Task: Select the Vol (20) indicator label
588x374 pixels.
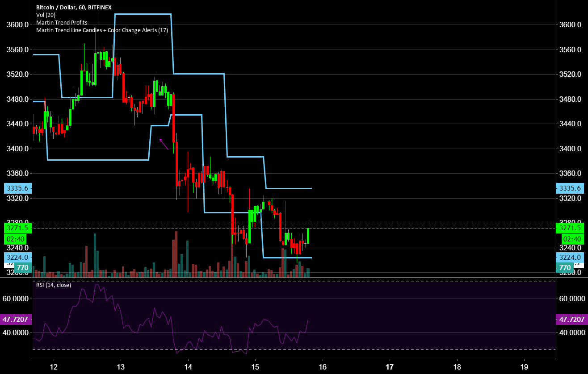Action: (x=46, y=15)
